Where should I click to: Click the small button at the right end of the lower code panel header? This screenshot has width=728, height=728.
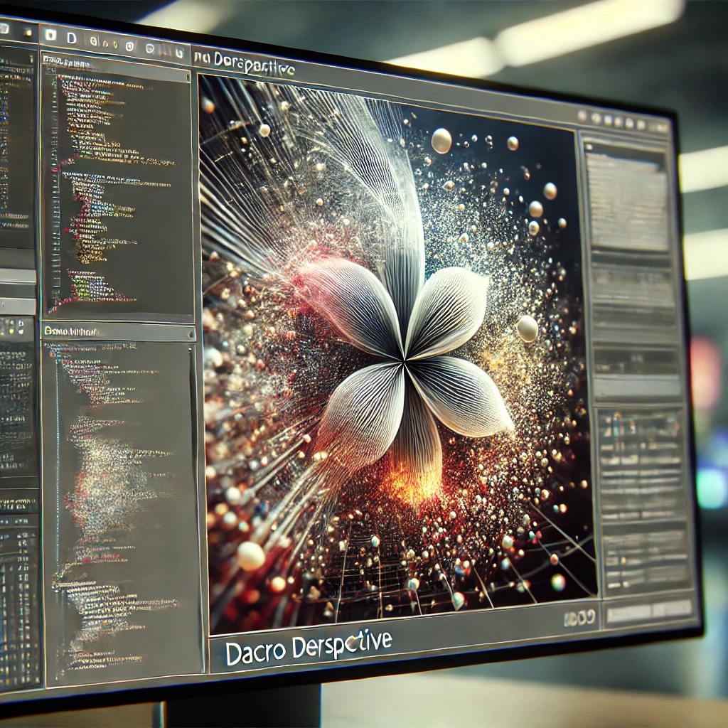point(191,334)
